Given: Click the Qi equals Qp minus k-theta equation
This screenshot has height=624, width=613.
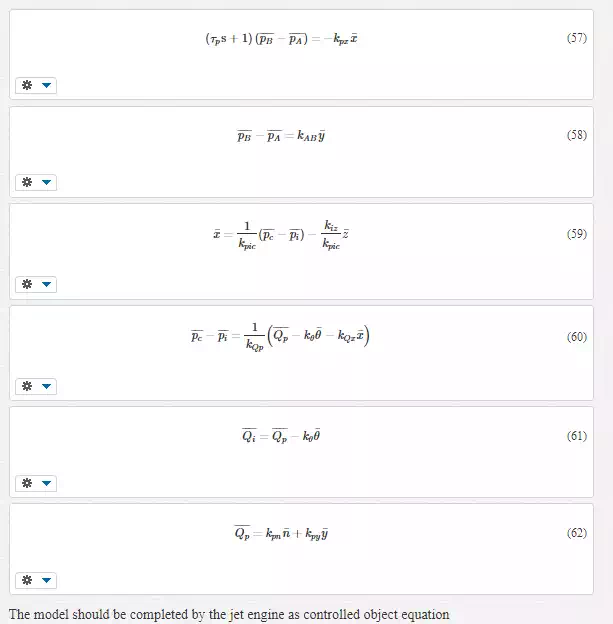Looking at the screenshot, I should (x=281, y=436).
